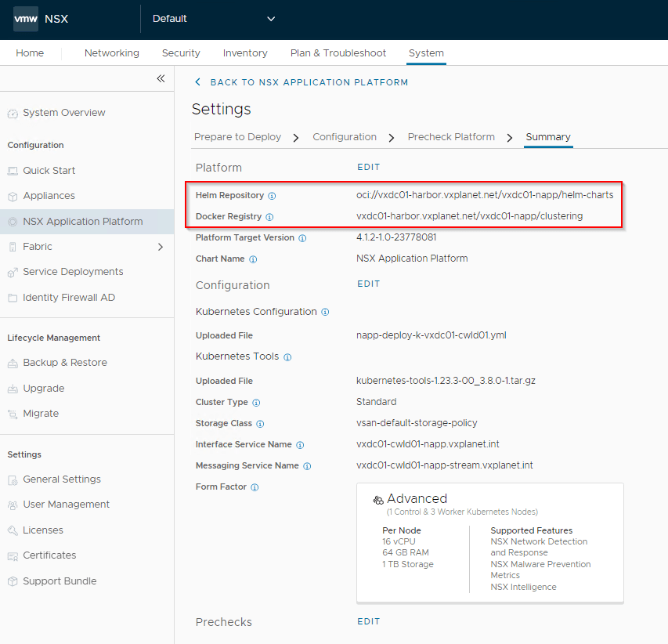Screen dimensions: 668x644
Task: Show info tooltip for Kubernetes Configuration
Action: coord(325,312)
